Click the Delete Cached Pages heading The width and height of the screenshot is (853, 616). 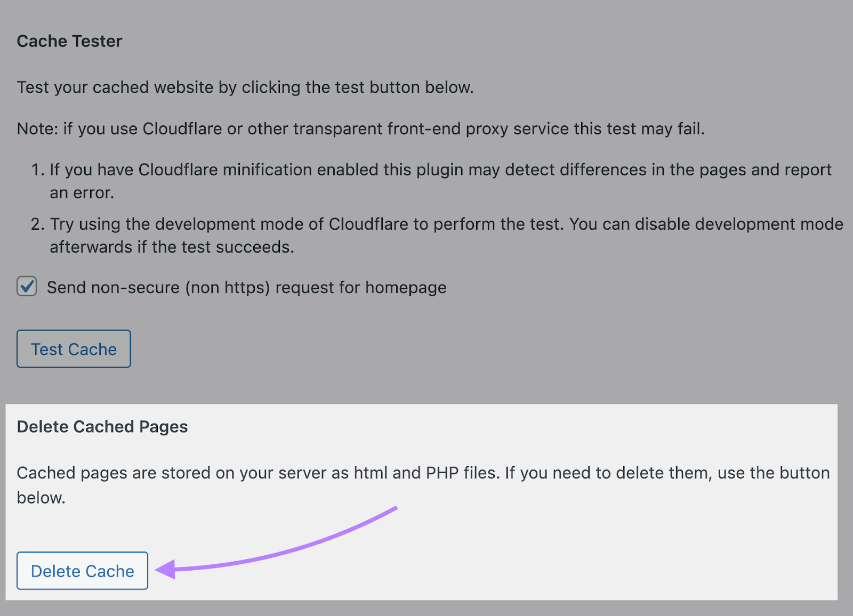click(102, 427)
